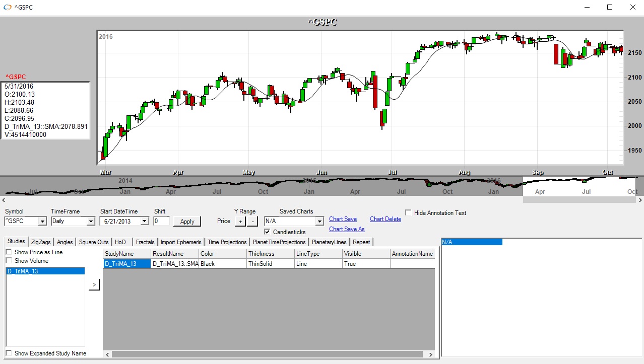Click the timeline scrollbar thumb under the overview

tap(579, 200)
